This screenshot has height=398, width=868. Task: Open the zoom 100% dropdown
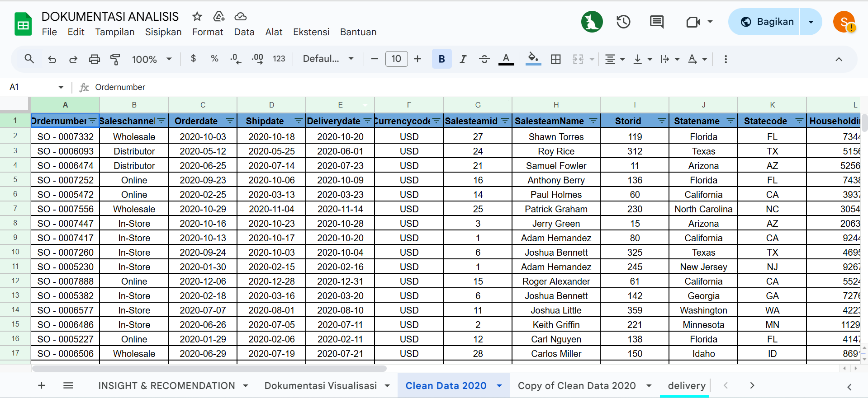152,59
